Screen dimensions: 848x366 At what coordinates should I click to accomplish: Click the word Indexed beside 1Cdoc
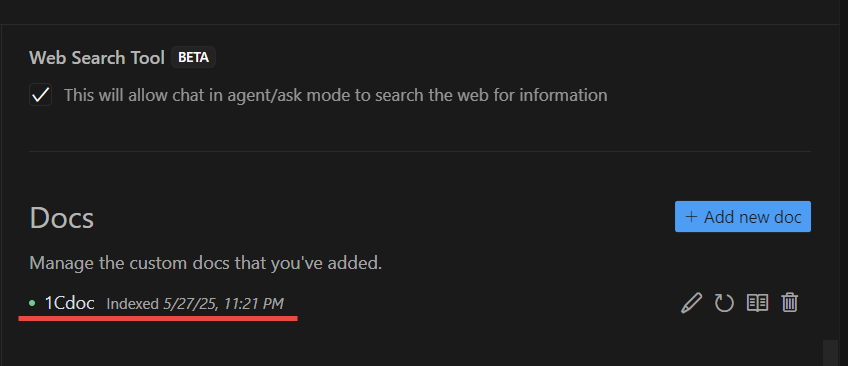pos(132,304)
